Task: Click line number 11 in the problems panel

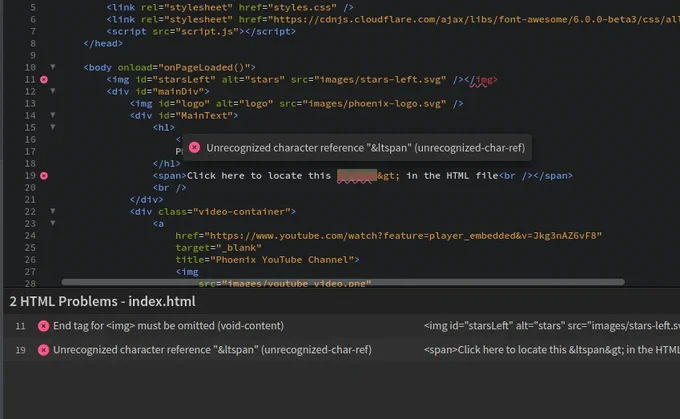Action: click(20, 326)
